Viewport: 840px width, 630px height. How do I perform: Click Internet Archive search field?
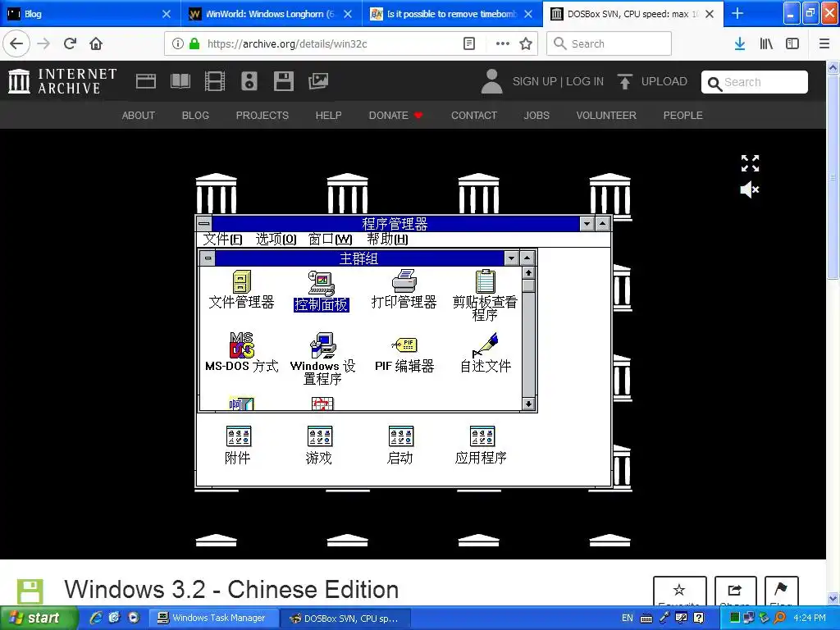(755, 82)
